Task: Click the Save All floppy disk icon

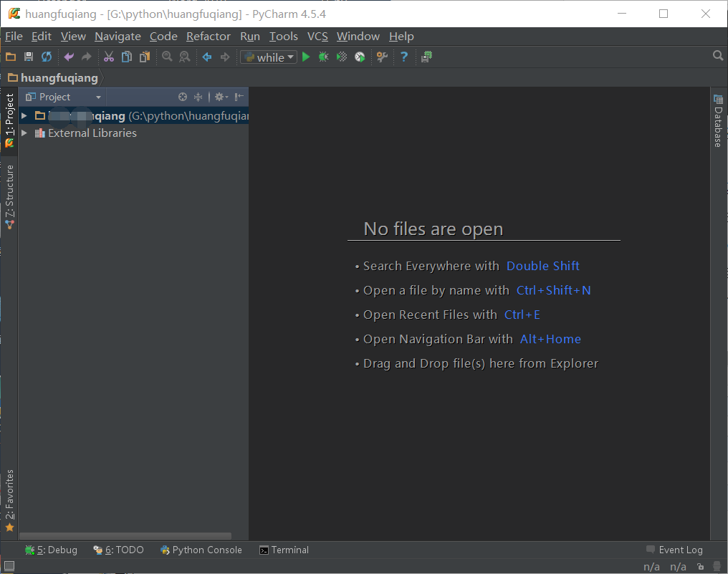Action: coord(29,57)
